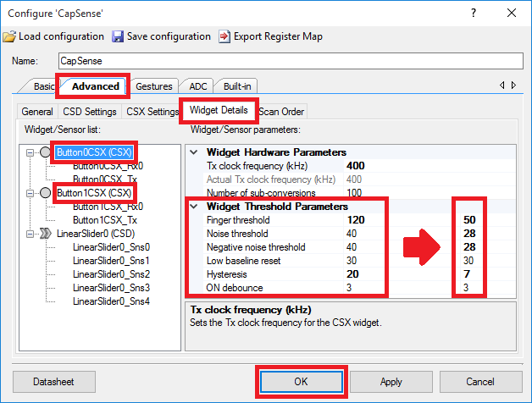Click Tx clock frequency value 400
This screenshot has height=403, width=532.
coord(356,166)
